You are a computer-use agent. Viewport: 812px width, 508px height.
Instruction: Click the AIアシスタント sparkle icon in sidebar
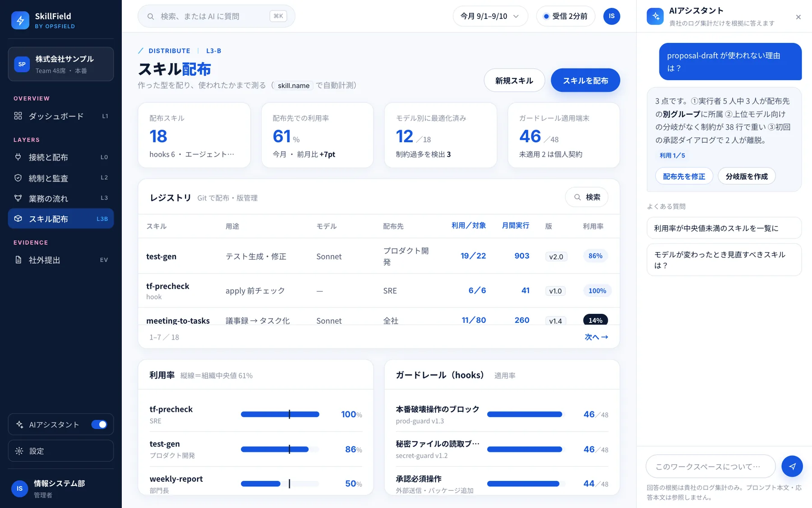(x=19, y=424)
